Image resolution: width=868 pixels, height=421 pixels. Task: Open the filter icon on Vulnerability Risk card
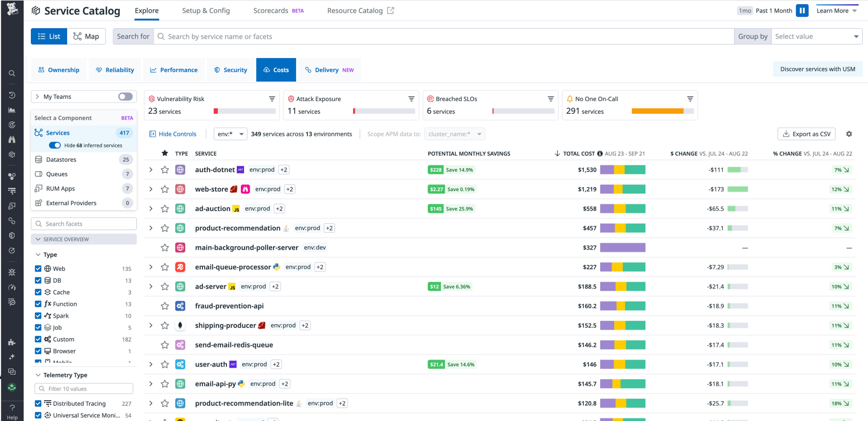click(x=272, y=99)
